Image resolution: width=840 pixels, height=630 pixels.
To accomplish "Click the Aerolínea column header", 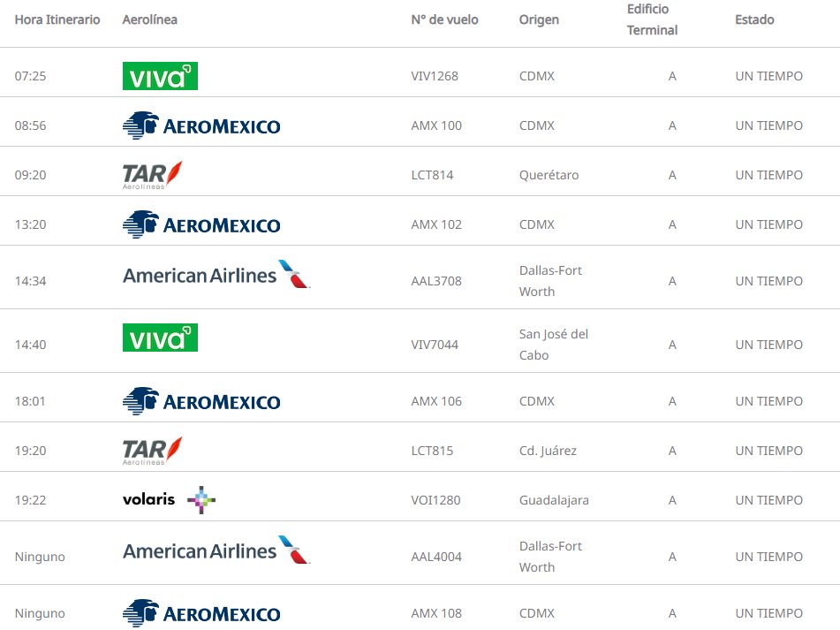I will pos(149,19).
